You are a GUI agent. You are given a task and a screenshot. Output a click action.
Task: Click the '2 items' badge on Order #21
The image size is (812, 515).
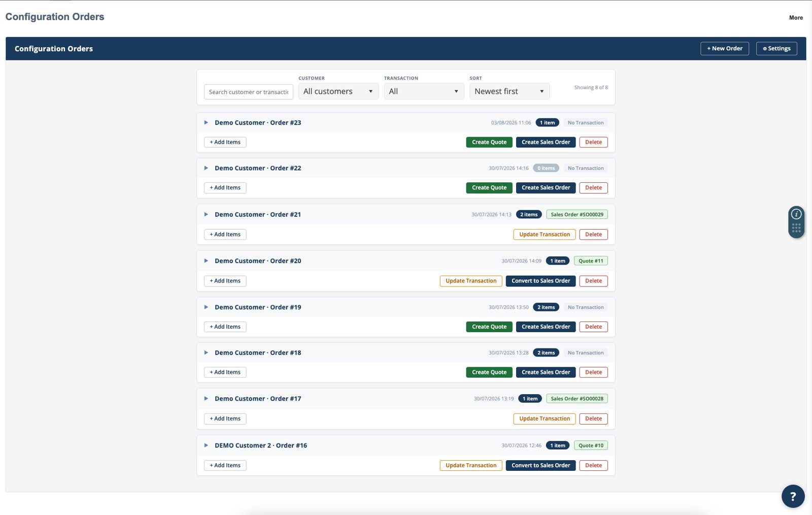click(x=529, y=214)
